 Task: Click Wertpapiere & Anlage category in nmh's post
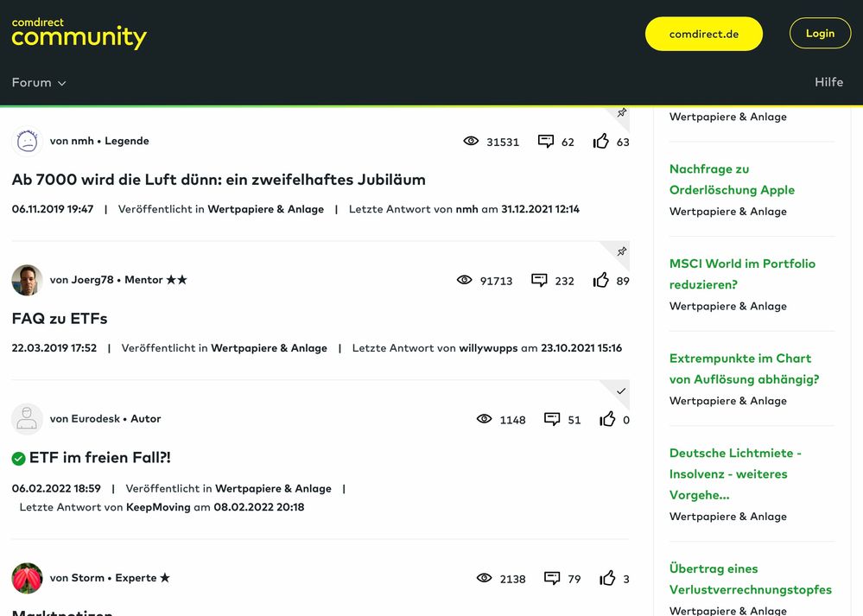(x=265, y=209)
